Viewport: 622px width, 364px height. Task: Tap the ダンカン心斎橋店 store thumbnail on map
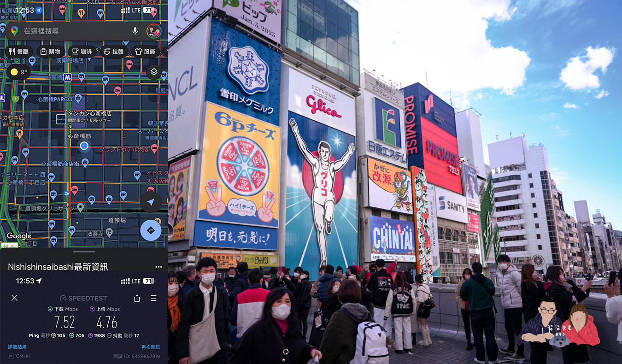(x=61, y=119)
